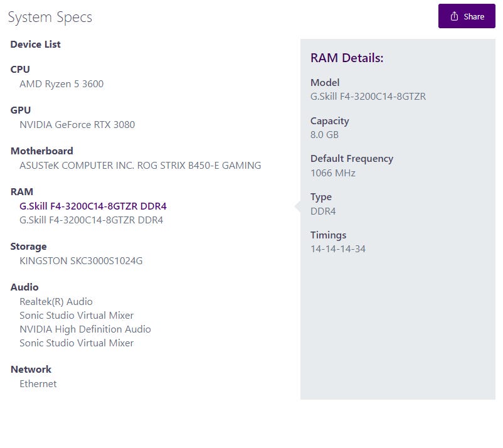Screen dimensions: 503x448
Task: Click the 14-14-14-34 timings value
Action: pos(338,248)
